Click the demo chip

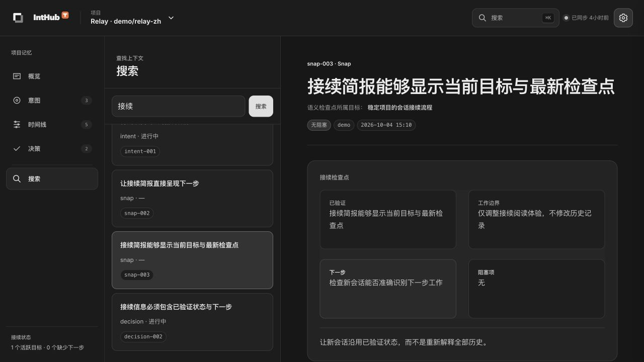pyautogui.click(x=344, y=125)
